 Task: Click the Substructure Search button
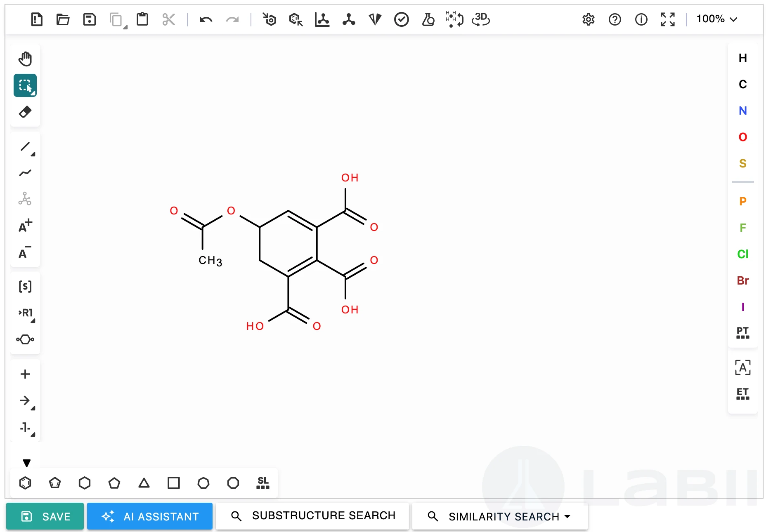click(312, 516)
